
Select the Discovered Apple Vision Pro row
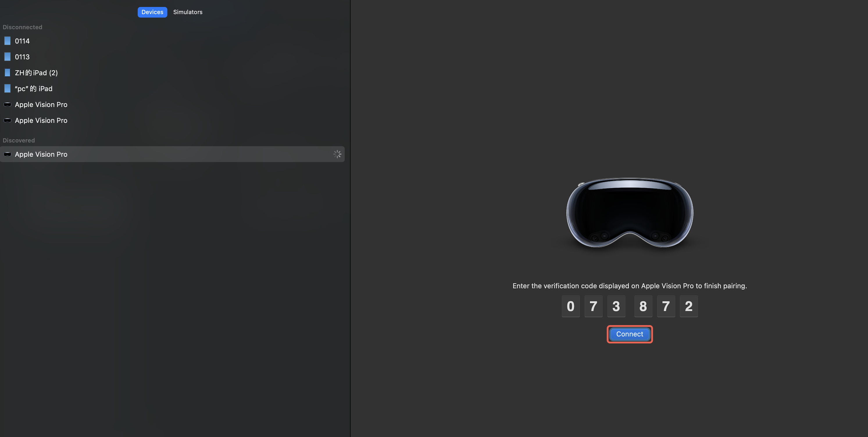pos(172,154)
